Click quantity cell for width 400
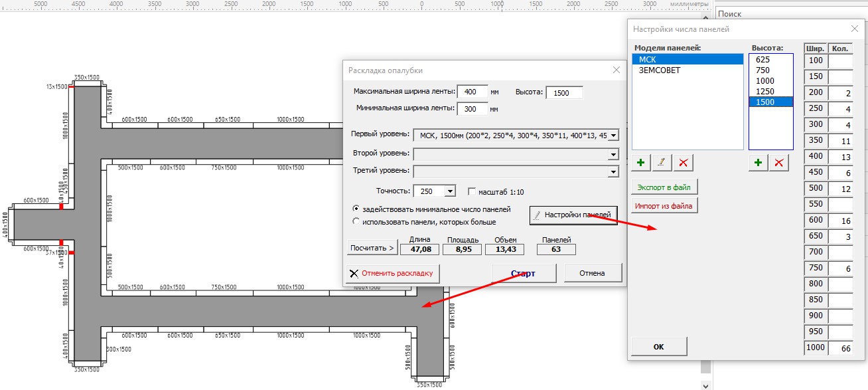Screen dimensions: 868x390 (840, 157)
